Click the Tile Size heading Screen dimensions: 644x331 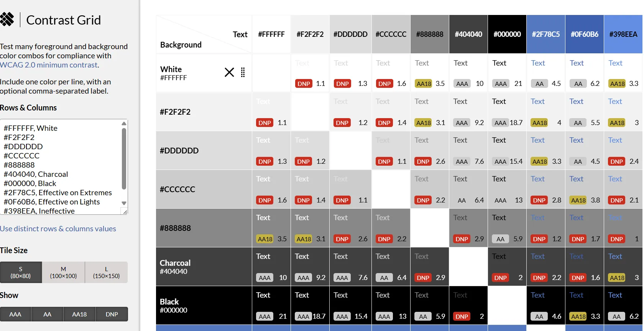[x=14, y=250]
